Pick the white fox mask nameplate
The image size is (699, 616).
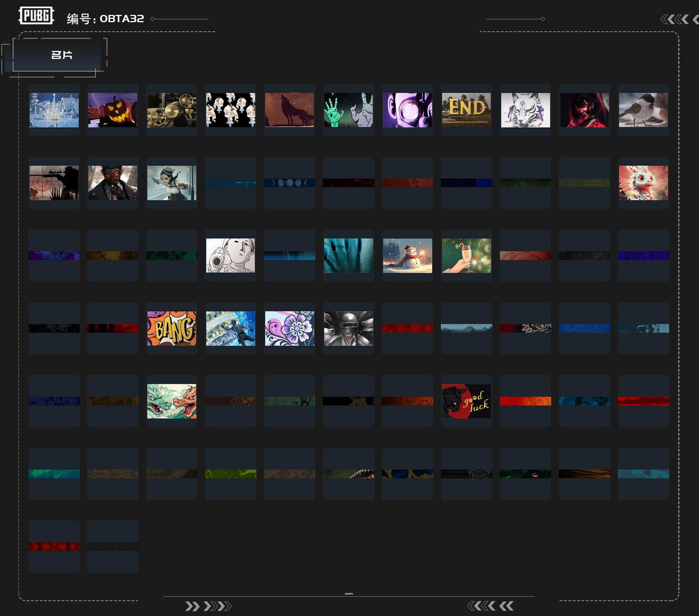(x=526, y=110)
